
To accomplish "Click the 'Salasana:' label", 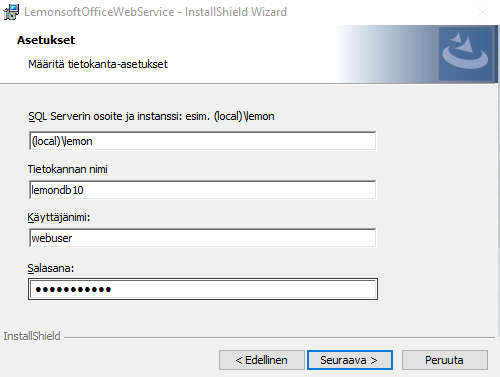I will (51, 268).
